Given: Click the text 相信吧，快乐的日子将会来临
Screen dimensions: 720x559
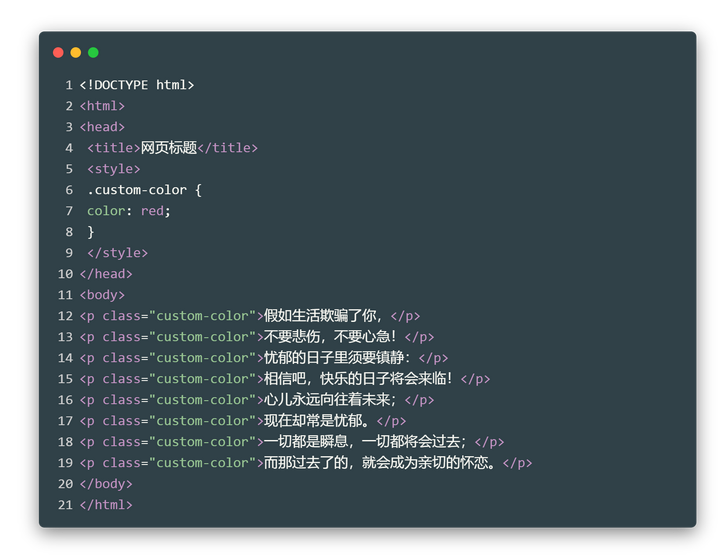Looking at the screenshot, I should pyautogui.click(x=358, y=379).
